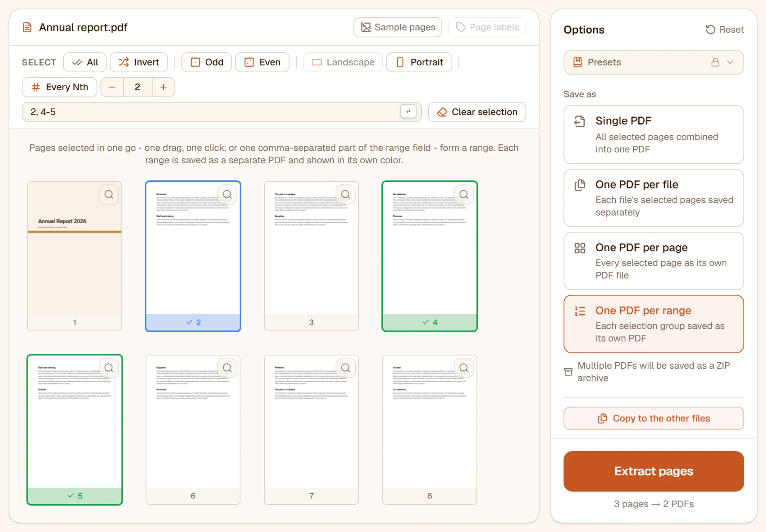Apply the Every Nth selection button
The width and height of the screenshot is (766, 532).
click(x=60, y=87)
